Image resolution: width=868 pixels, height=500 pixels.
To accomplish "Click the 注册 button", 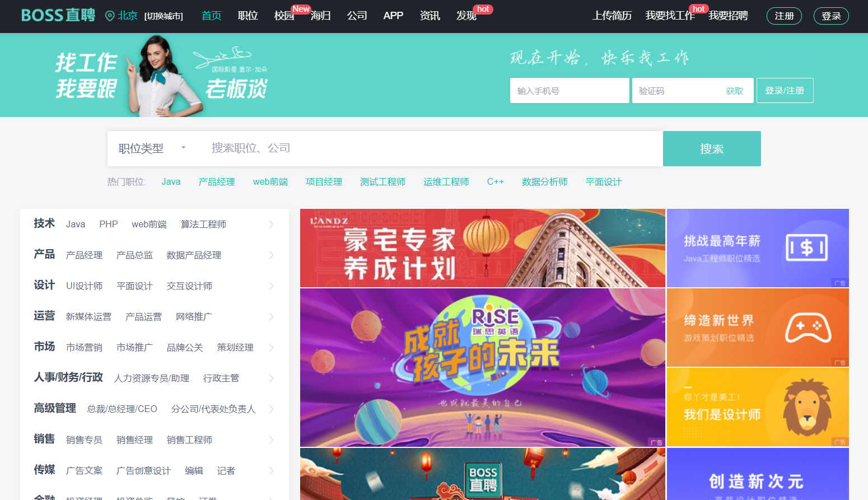I will coord(784,16).
